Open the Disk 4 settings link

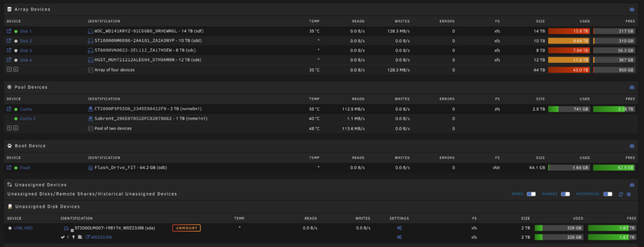[26, 60]
